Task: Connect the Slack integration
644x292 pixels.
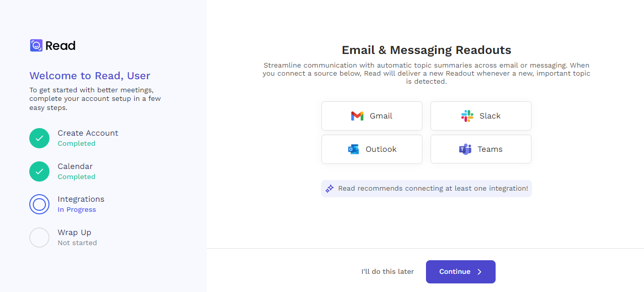Action: [481, 116]
